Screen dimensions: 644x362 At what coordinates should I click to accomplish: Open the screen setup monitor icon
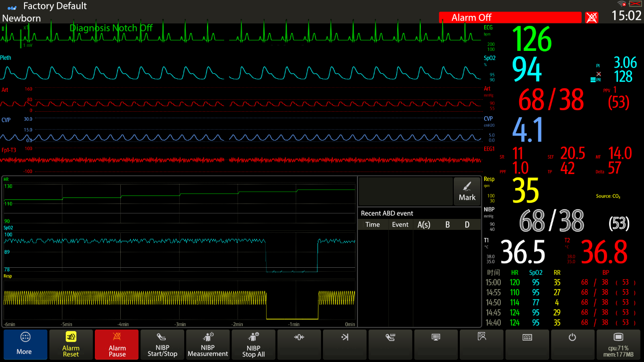tap(436, 345)
